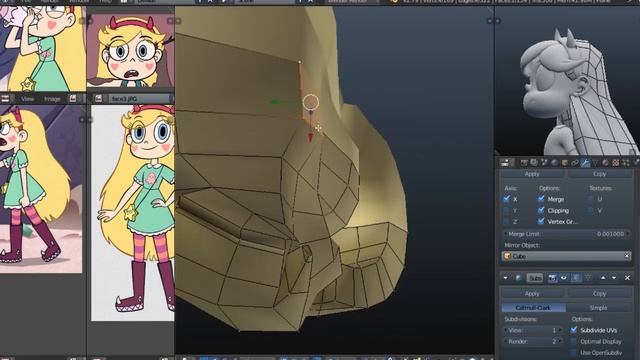Screen dimensions: 640x360
Task: Copy the Mirror modifier
Action: [x=599, y=174]
